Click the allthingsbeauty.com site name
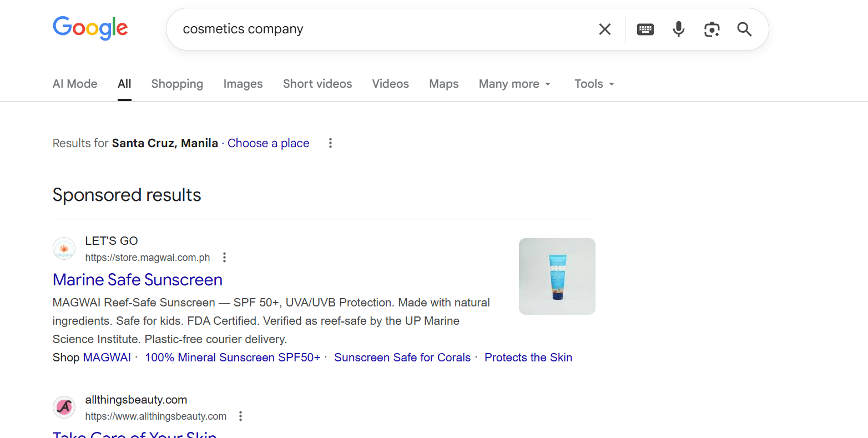 136,400
